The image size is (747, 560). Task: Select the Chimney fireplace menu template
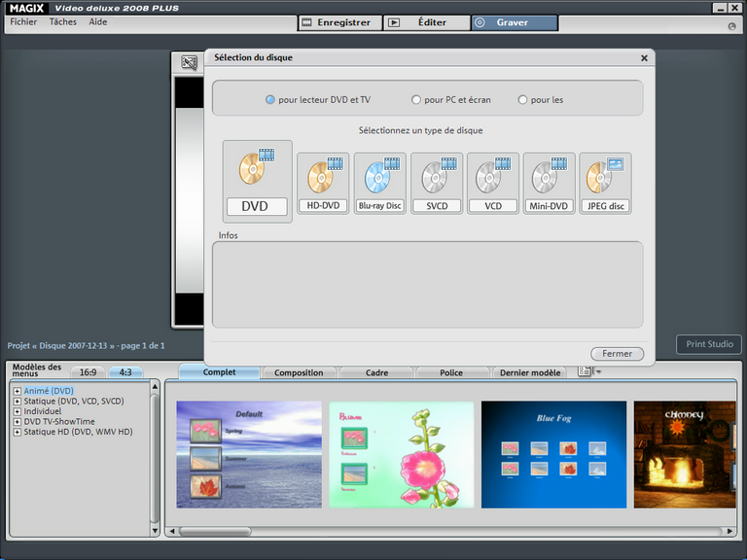click(685, 455)
